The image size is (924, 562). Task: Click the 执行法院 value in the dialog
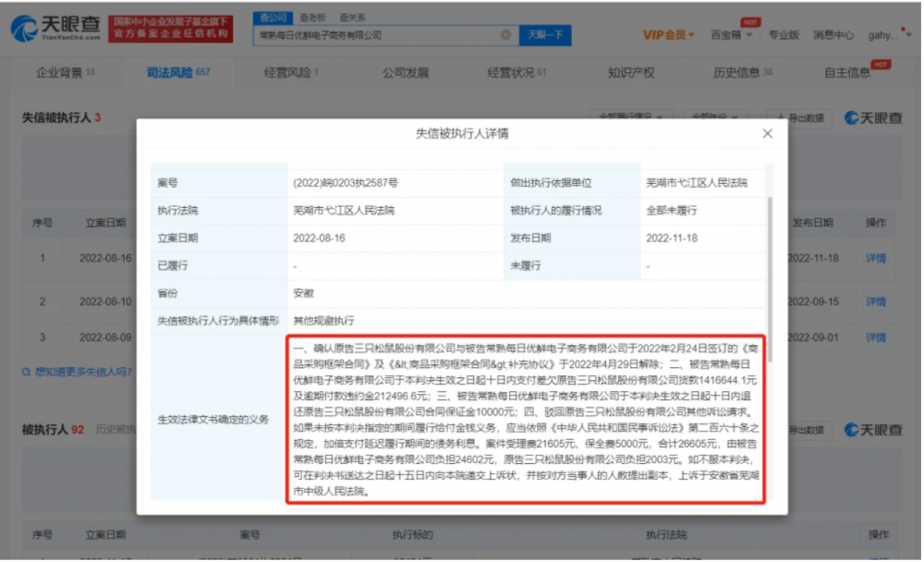tap(344, 211)
